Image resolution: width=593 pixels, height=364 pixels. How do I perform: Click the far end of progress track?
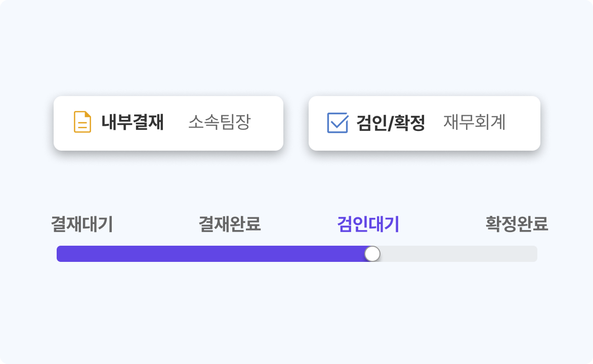click(x=533, y=254)
